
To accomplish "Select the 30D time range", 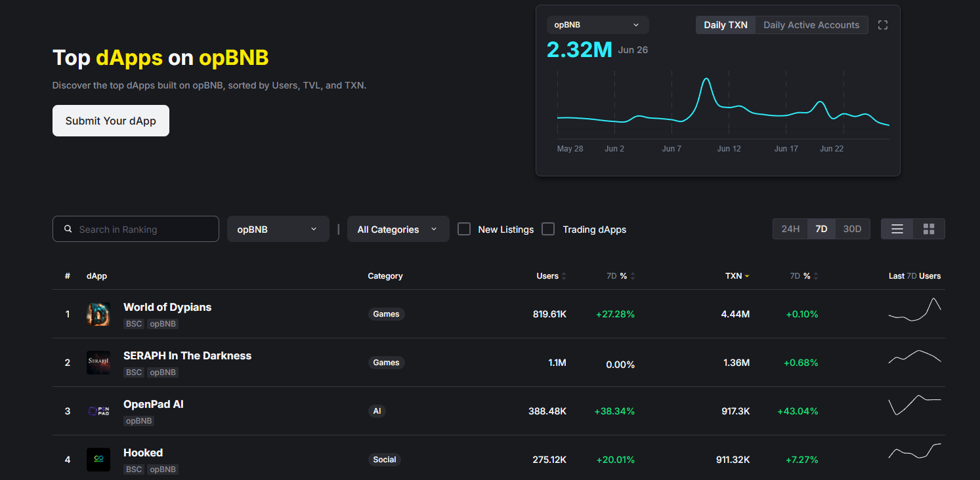I will point(852,229).
